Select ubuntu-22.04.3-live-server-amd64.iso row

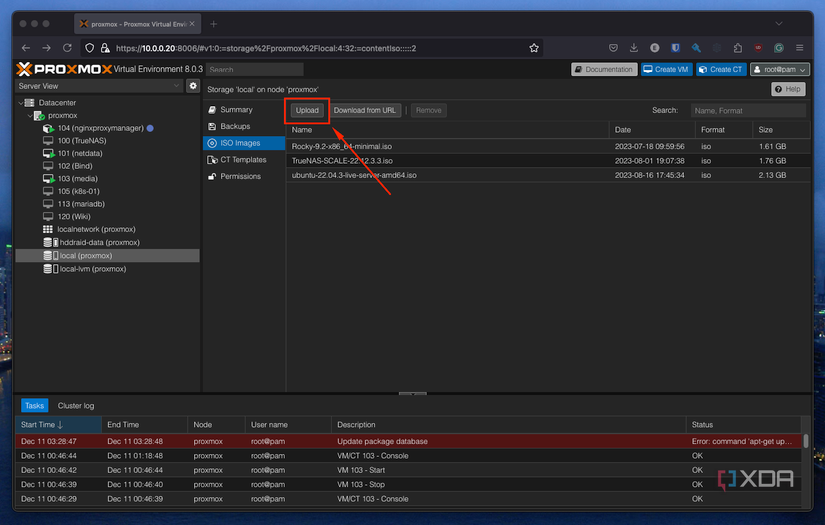pos(548,175)
